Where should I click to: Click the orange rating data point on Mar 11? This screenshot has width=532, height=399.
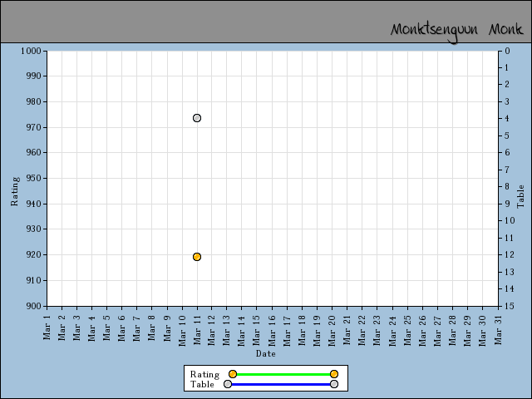pos(197,257)
